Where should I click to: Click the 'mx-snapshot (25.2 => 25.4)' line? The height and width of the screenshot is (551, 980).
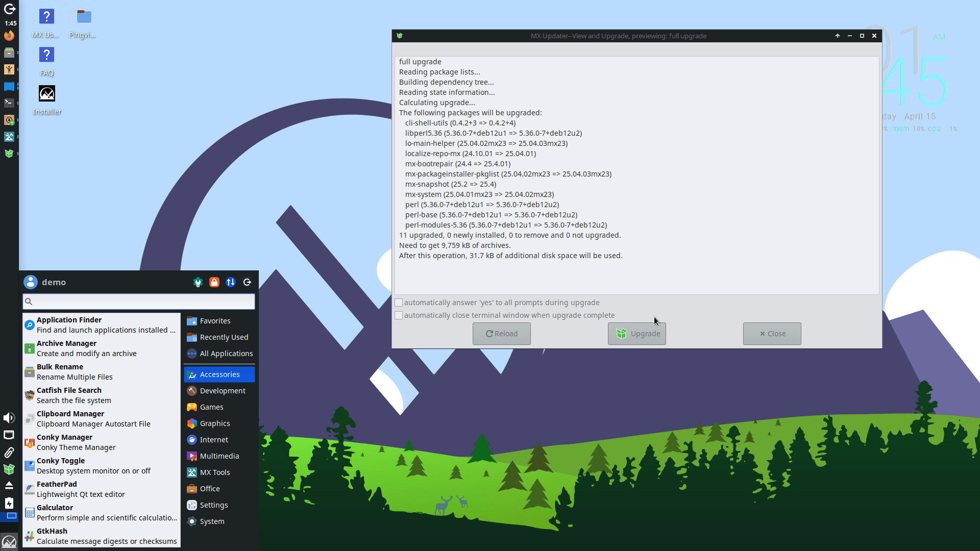(451, 184)
